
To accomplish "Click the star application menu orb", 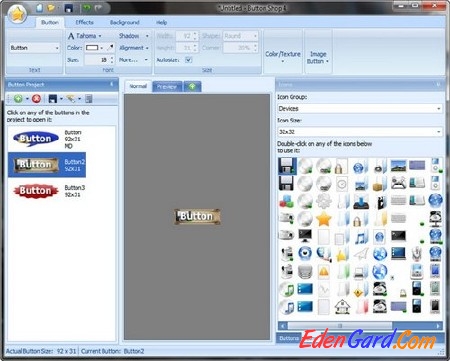I will point(17,14).
